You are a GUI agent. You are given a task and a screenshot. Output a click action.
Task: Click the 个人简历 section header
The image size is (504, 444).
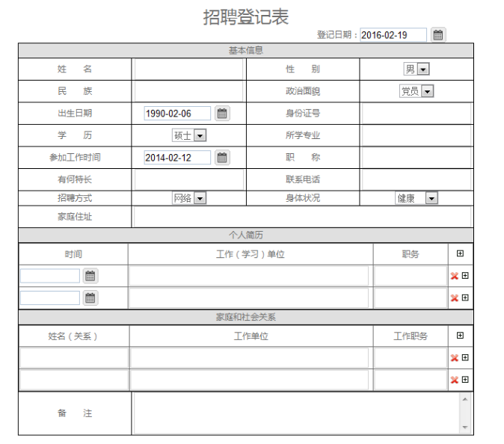[246, 235]
